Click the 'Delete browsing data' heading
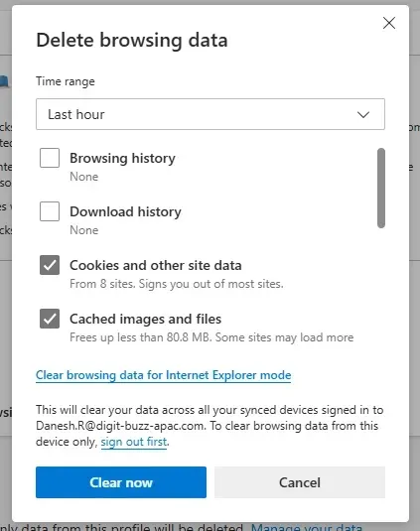This screenshot has width=420, height=531. (132, 41)
